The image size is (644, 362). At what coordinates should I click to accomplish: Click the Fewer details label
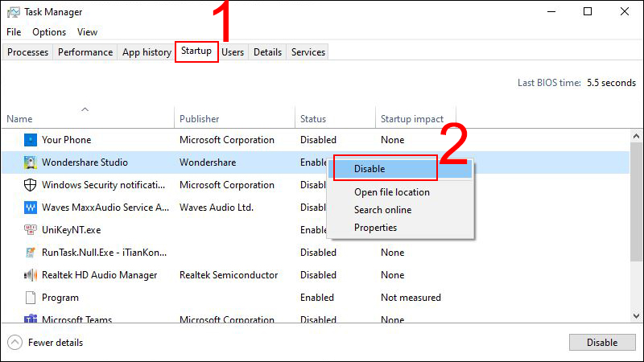[x=56, y=343]
